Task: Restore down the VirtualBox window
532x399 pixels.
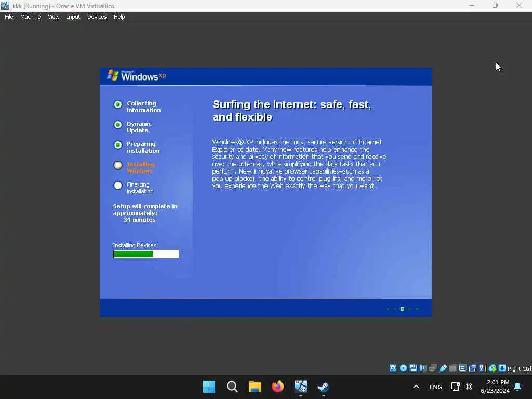Action: 495,5
